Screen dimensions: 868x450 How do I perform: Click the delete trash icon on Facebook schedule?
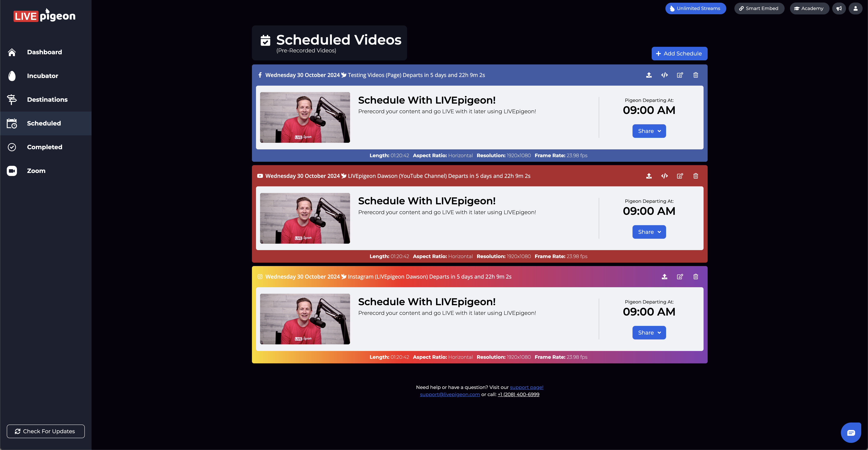(x=695, y=75)
